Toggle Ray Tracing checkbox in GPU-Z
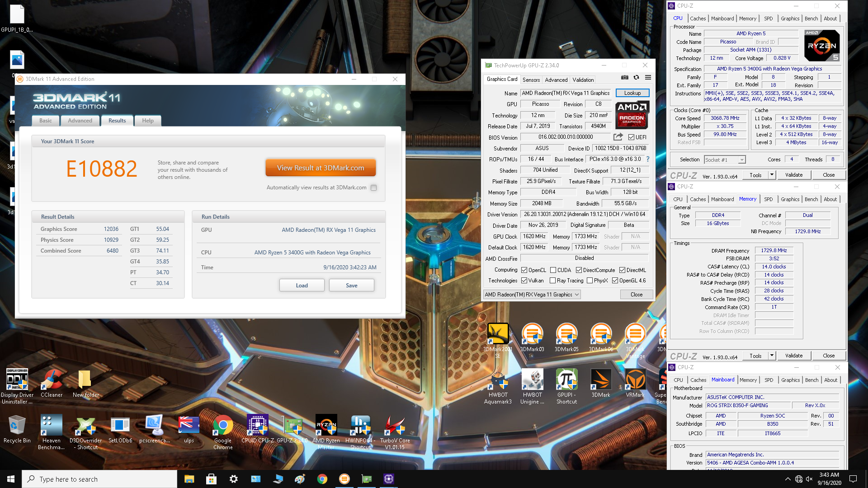 coord(552,281)
